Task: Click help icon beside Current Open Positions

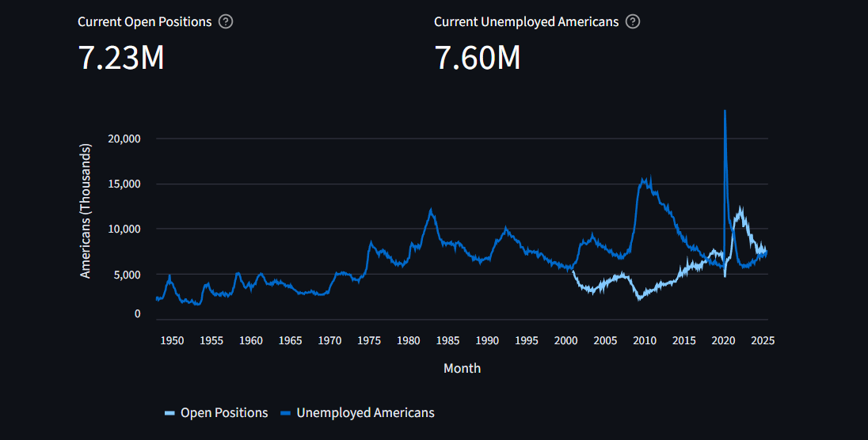Action: pos(226,21)
